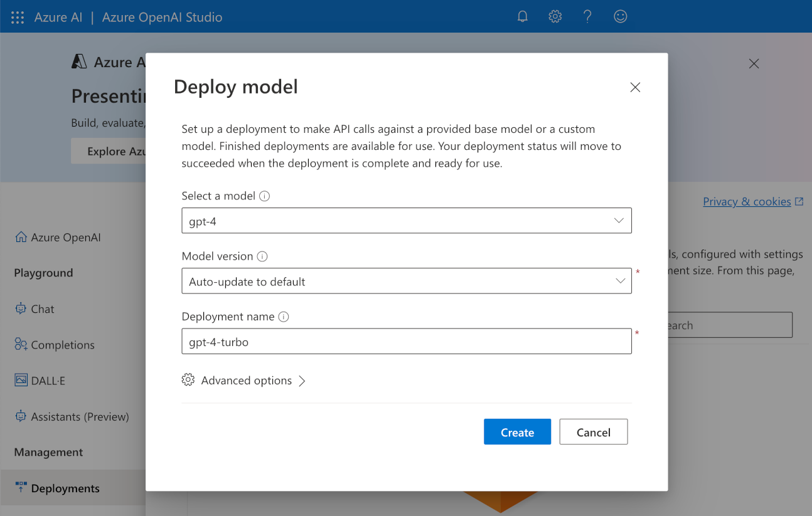Select the Azure OpenAI Studio title
The width and height of the screenshot is (812, 516).
click(x=162, y=17)
